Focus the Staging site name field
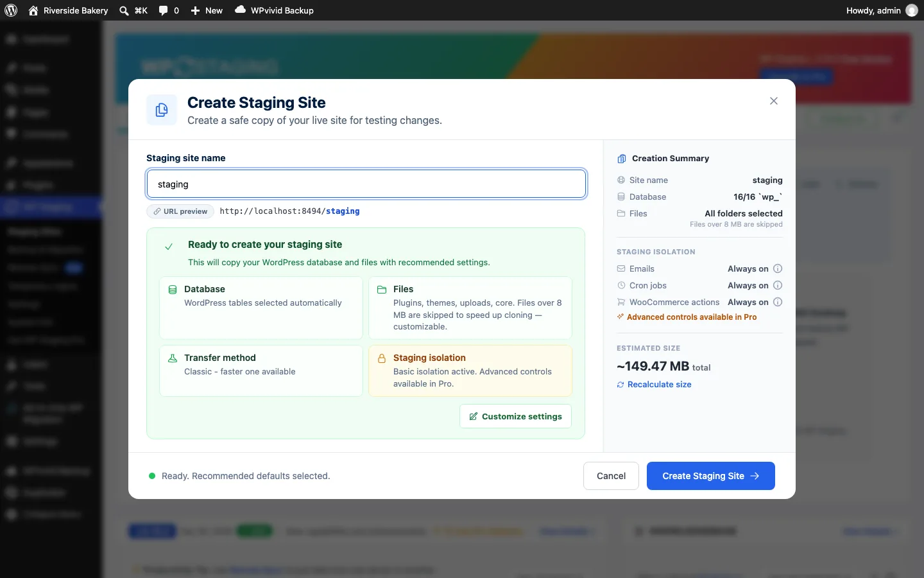Image resolution: width=924 pixels, height=578 pixels. (x=366, y=184)
